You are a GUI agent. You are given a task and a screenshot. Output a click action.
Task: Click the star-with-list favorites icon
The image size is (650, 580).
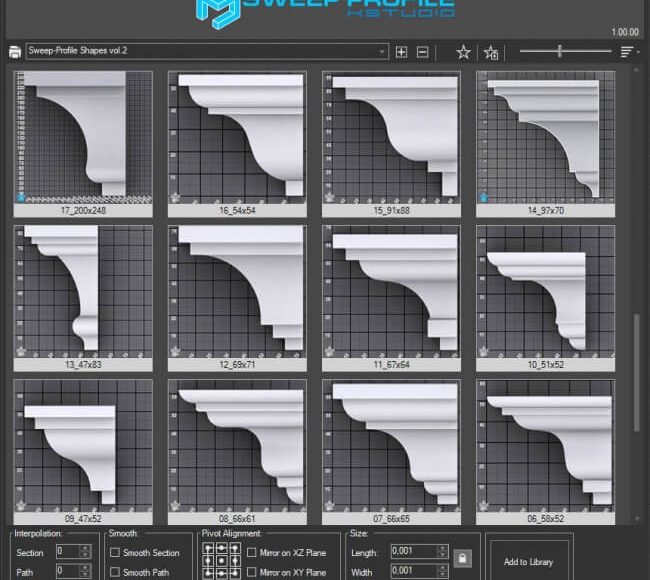(x=491, y=52)
